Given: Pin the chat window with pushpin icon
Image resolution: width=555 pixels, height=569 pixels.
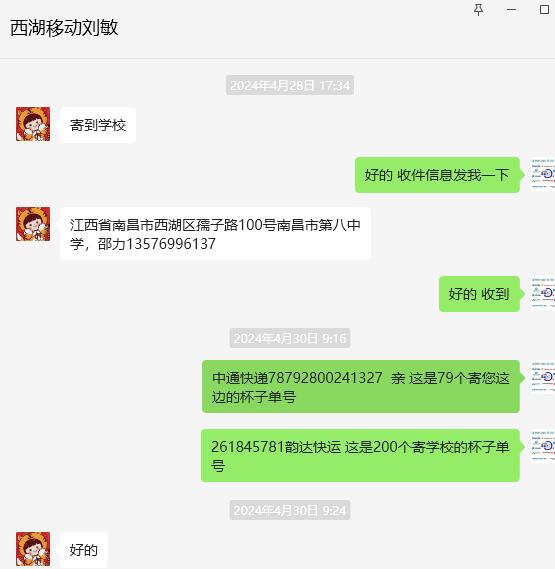Looking at the screenshot, I should (x=478, y=10).
